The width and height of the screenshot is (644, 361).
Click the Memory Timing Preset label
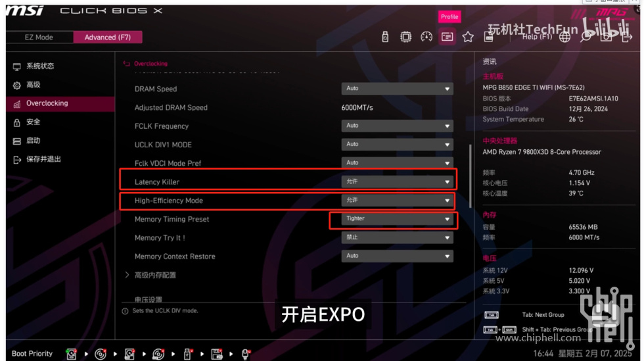click(172, 219)
